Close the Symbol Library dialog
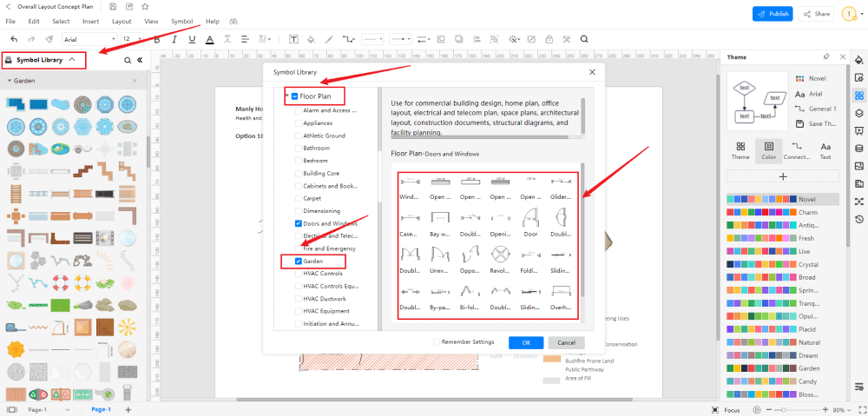The image size is (868, 417). coord(592,72)
